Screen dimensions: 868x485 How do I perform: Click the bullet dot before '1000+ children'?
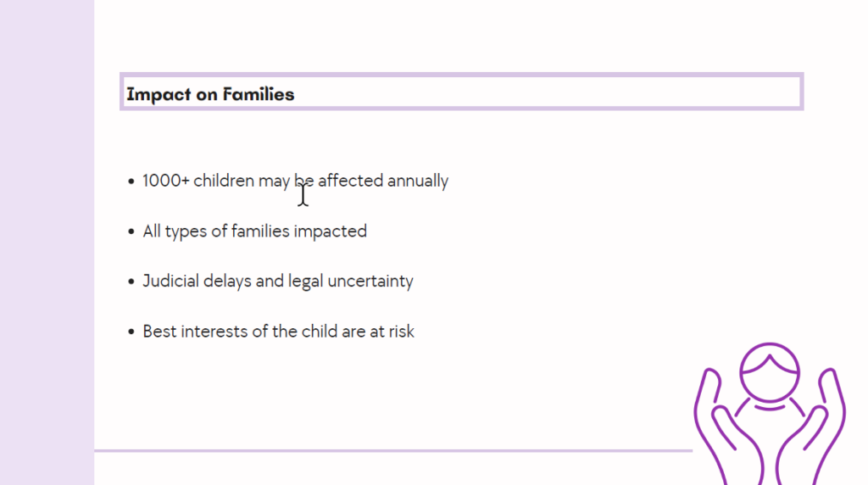tap(131, 181)
